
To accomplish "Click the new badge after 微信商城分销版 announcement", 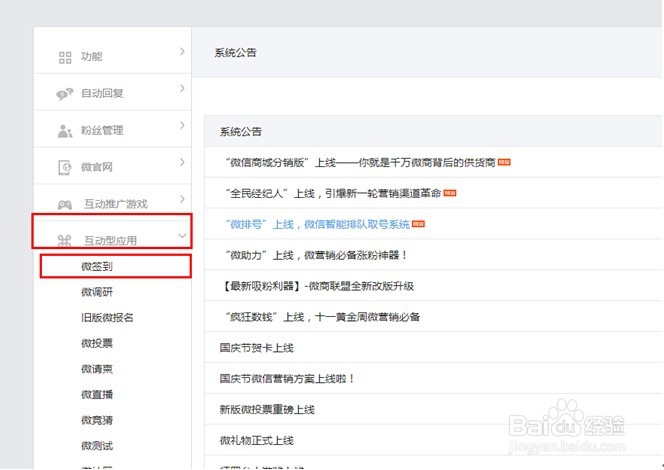I will 504,162.
